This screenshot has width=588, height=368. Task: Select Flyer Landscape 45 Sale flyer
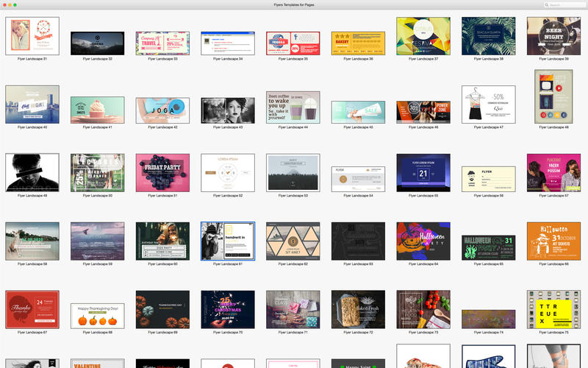(358, 113)
